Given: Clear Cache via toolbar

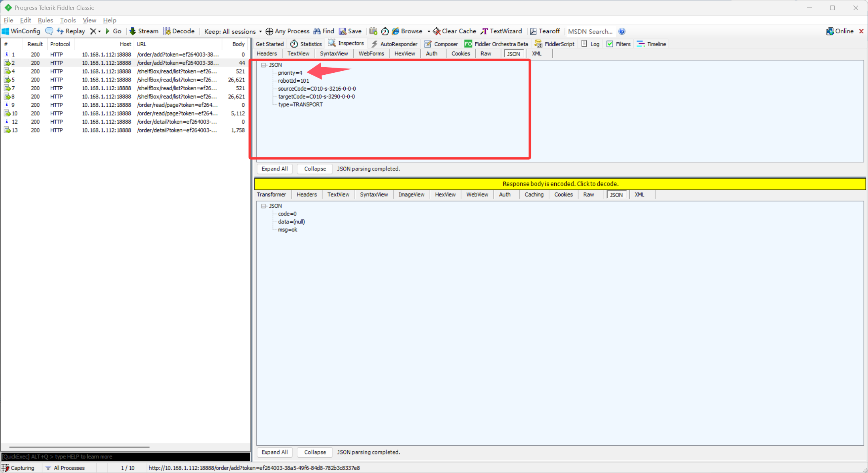Looking at the screenshot, I should 454,31.
